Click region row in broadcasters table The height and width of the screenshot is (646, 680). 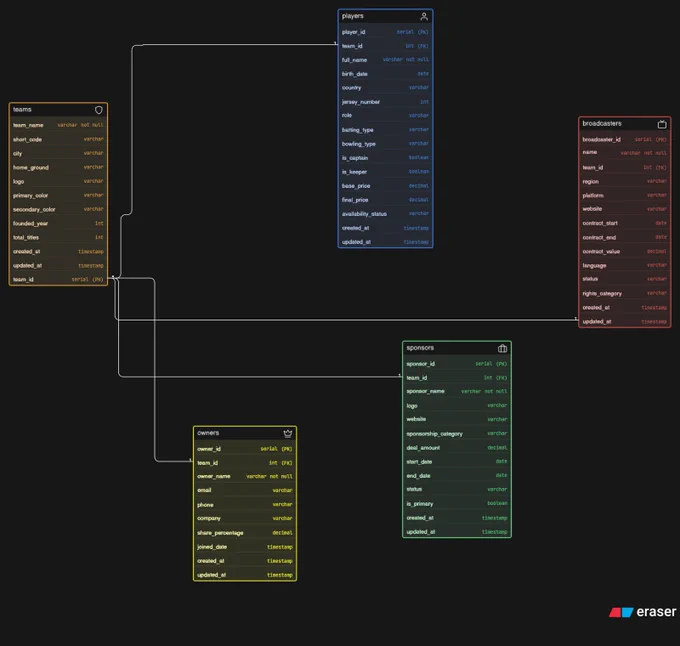pyautogui.click(x=624, y=181)
